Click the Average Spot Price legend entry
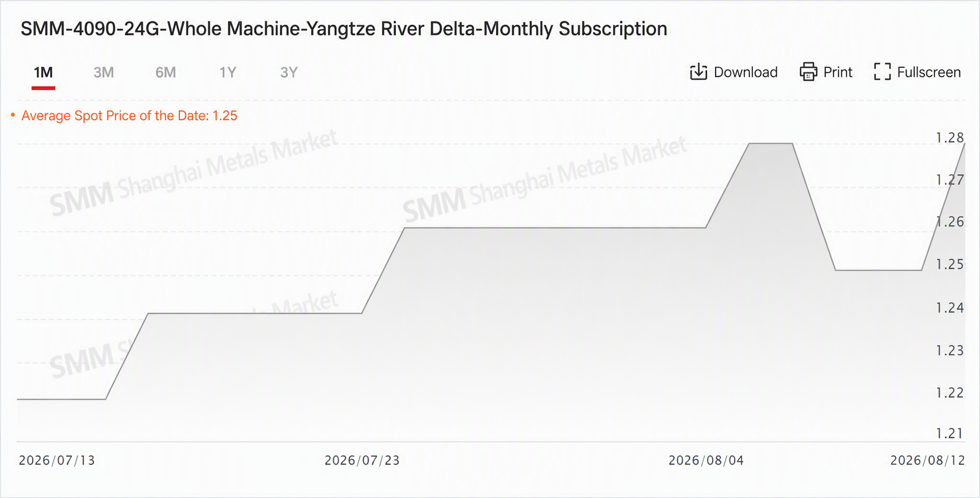 pyautogui.click(x=129, y=115)
